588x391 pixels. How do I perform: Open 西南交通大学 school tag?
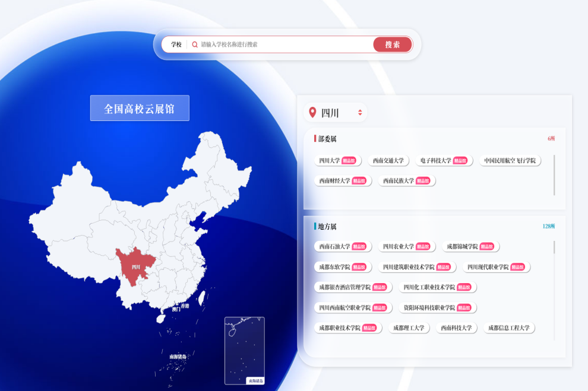(x=388, y=161)
